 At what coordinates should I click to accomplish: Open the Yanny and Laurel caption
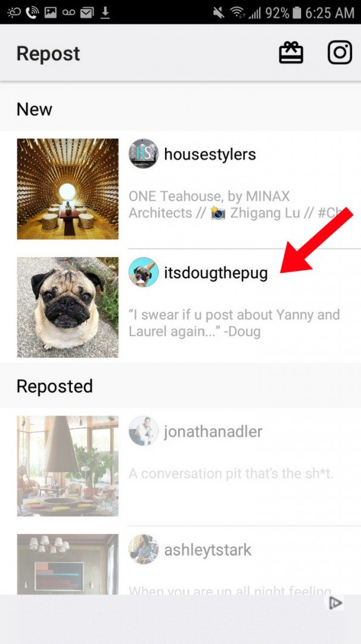[234, 323]
